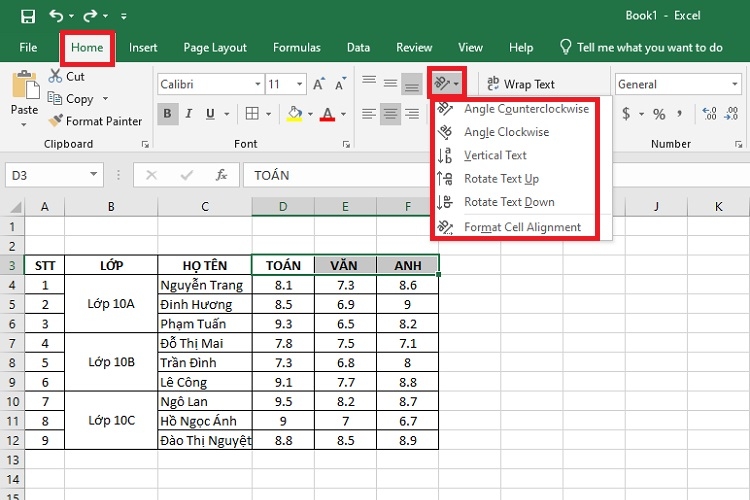Expand Copy options arrow
This screenshot has height=500, width=750.
coord(105,99)
